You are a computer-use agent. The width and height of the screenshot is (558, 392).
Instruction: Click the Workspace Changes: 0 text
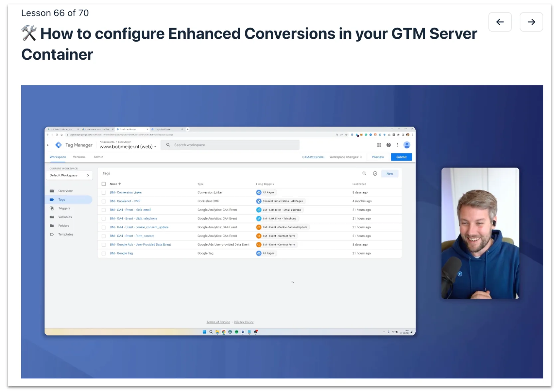346,157
